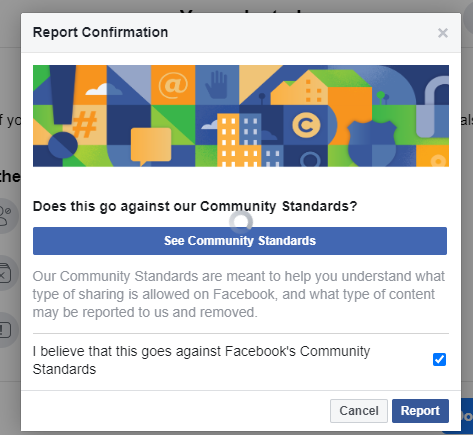The width and height of the screenshot is (473, 435).
Task: Open See Community Standards
Action: (240, 241)
